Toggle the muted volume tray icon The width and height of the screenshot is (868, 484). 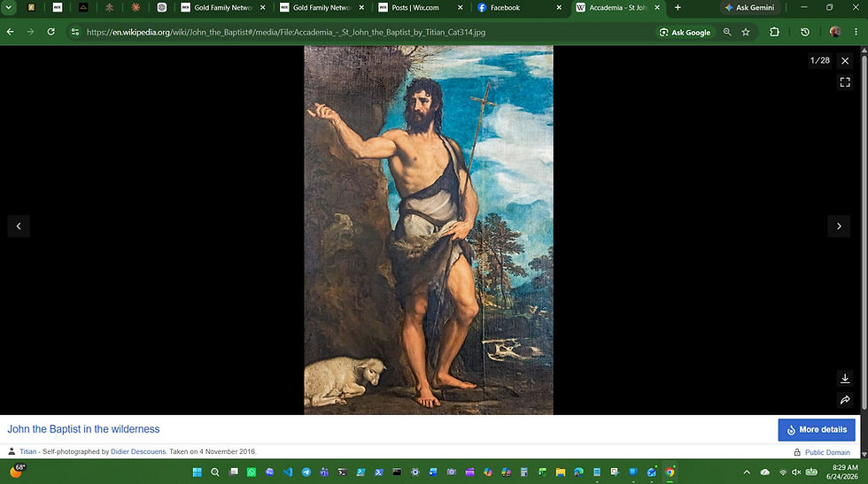pyautogui.click(x=796, y=472)
